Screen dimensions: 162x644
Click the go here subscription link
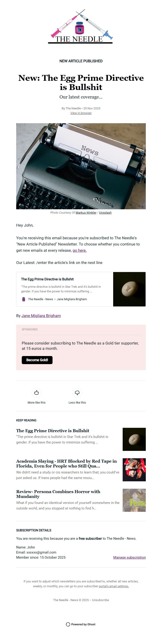click(79, 250)
